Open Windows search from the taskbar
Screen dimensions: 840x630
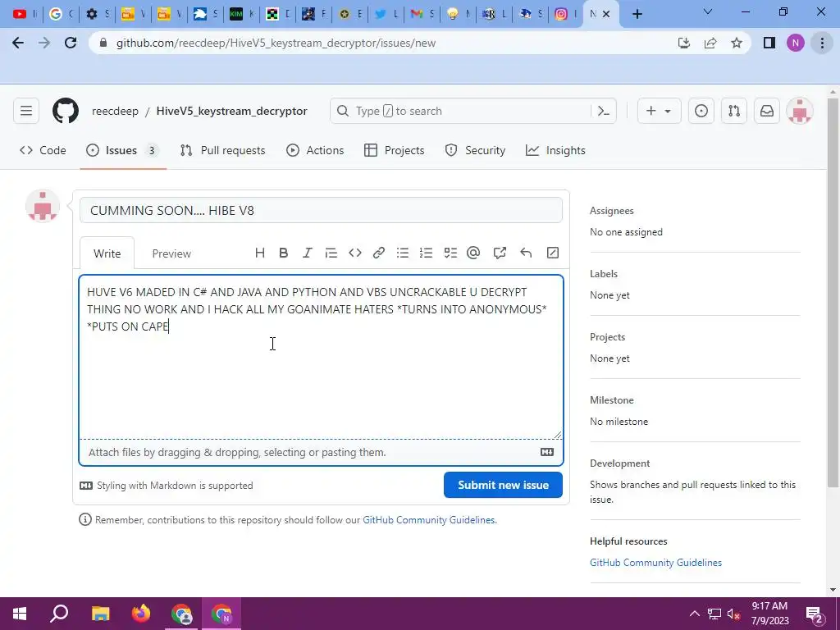59,614
